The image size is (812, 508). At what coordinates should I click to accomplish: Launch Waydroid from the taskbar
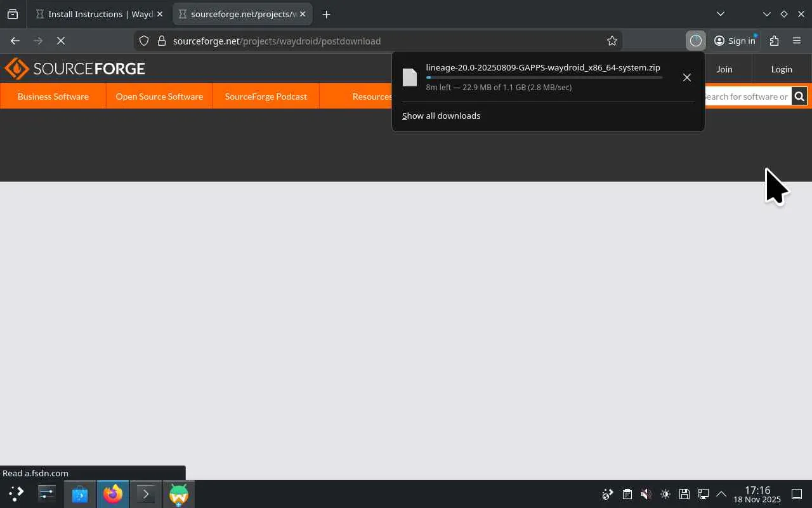[x=179, y=493]
